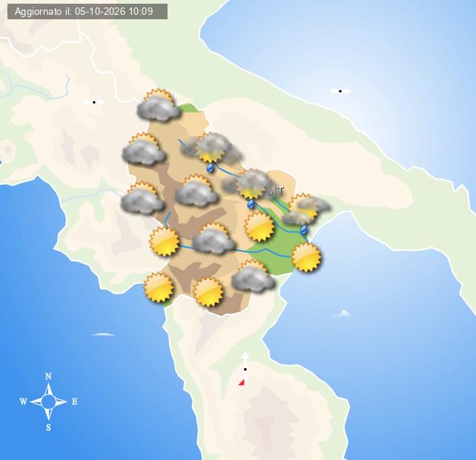476x460 pixels.
Task: Click the northernmost sun-behind-cloud weather icon
Action: (x=159, y=105)
